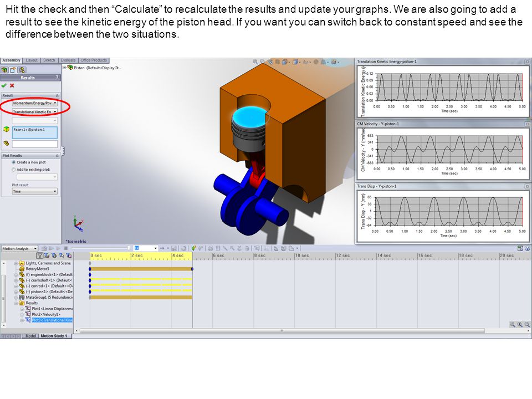Maximize Translation Kinetic Energy plot window
This screenshot has height=399, width=532.
[527, 62]
